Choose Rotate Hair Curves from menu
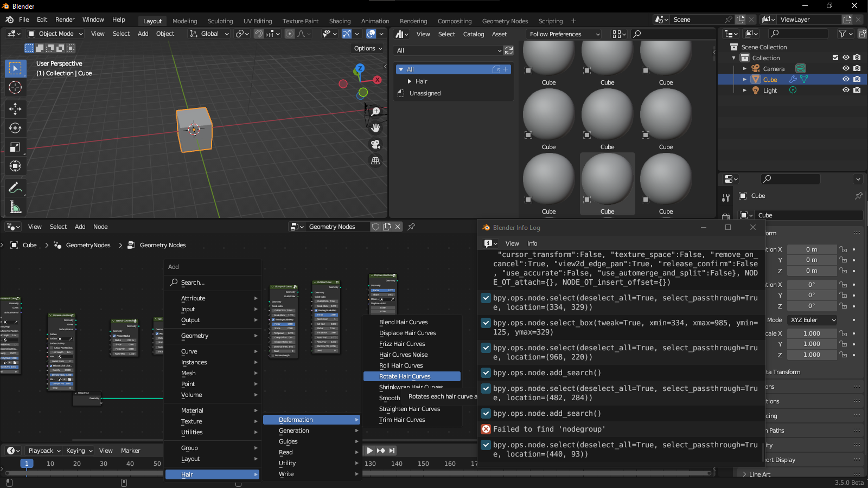 [x=412, y=376]
